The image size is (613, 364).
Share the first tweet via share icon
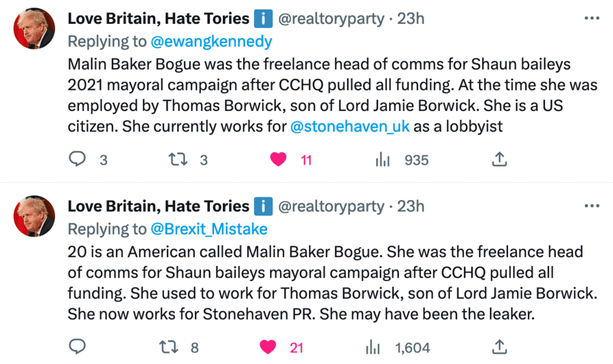(x=499, y=160)
